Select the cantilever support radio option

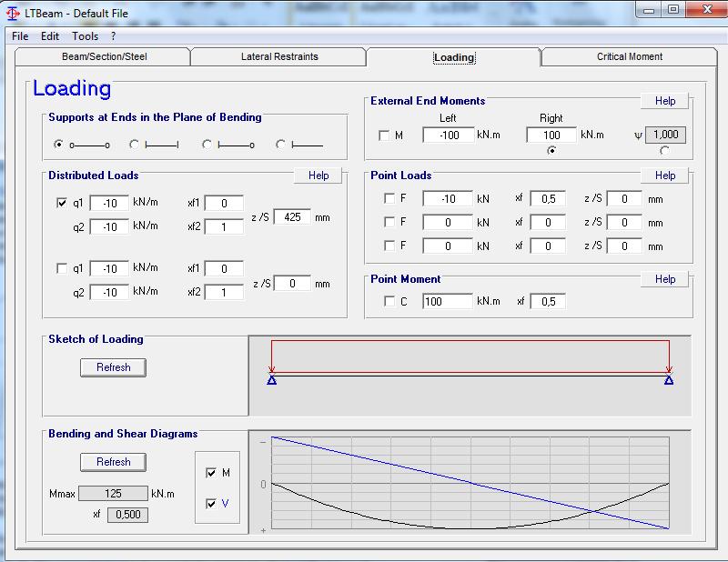(x=280, y=145)
